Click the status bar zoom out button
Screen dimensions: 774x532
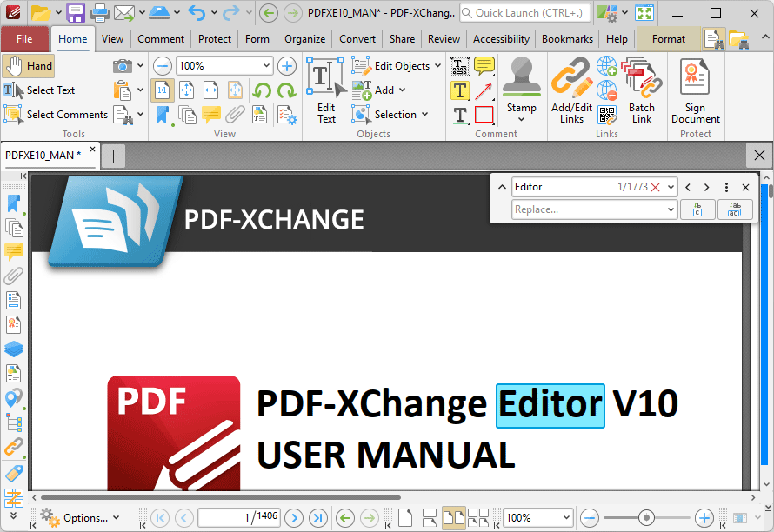(x=590, y=518)
